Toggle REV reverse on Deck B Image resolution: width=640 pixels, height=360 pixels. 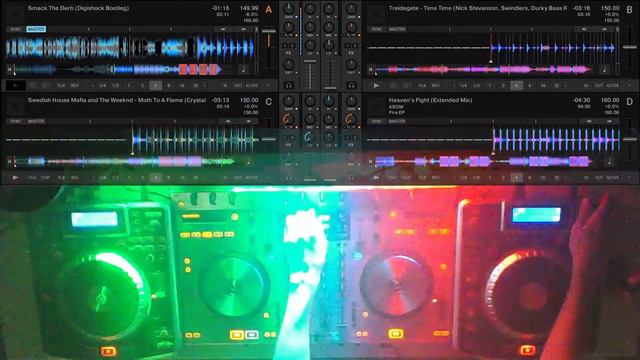436,86
